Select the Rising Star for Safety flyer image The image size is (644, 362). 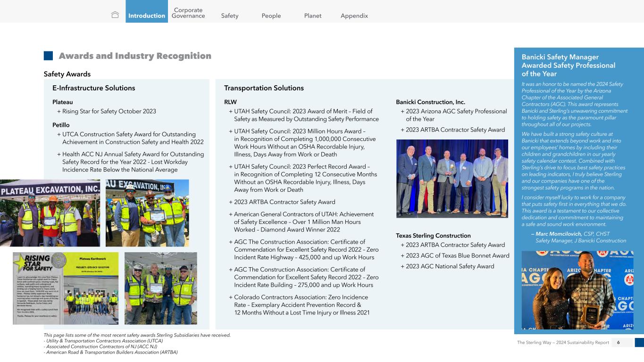pyautogui.click(x=66, y=288)
